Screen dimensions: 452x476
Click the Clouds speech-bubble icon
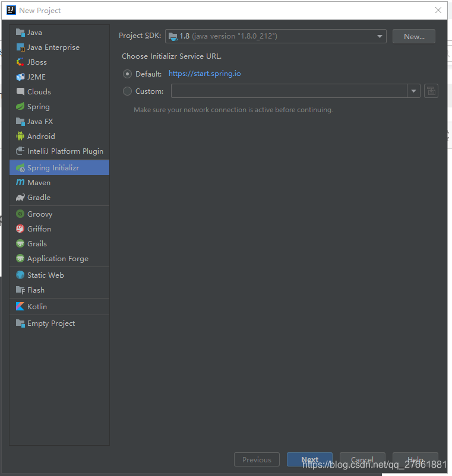20,91
